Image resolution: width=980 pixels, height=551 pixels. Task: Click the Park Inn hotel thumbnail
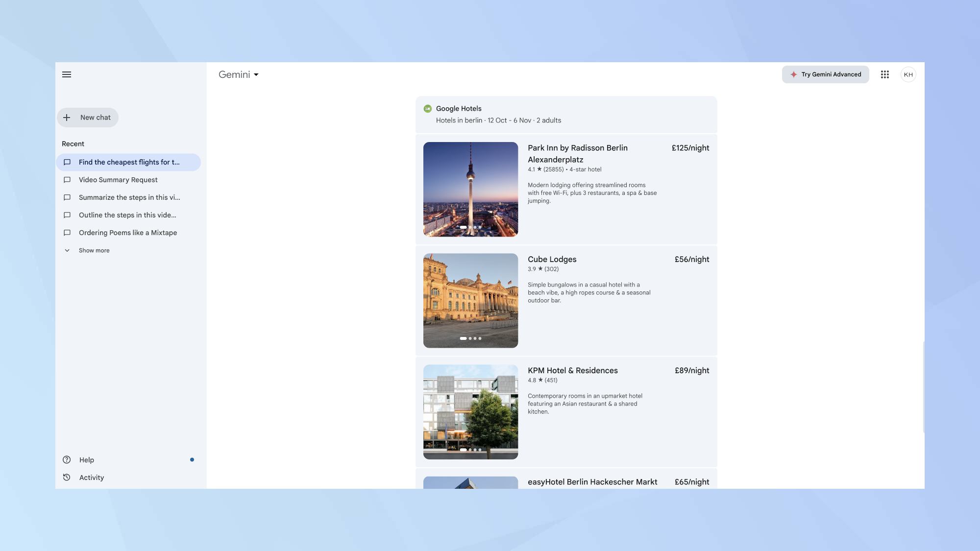pos(470,189)
